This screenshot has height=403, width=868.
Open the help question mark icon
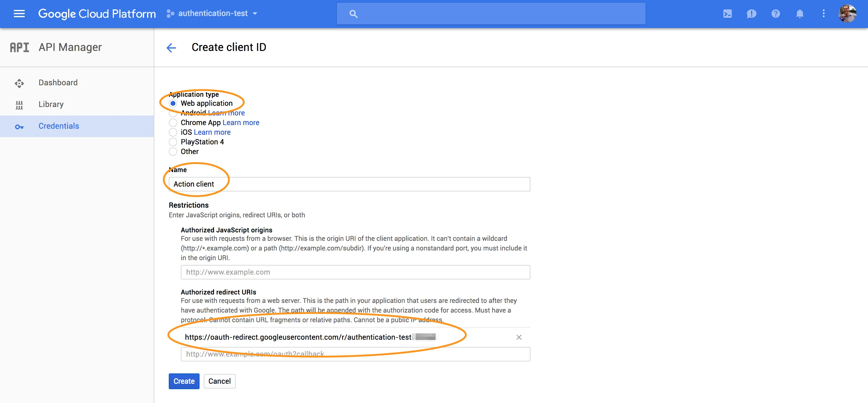click(x=775, y=14)
